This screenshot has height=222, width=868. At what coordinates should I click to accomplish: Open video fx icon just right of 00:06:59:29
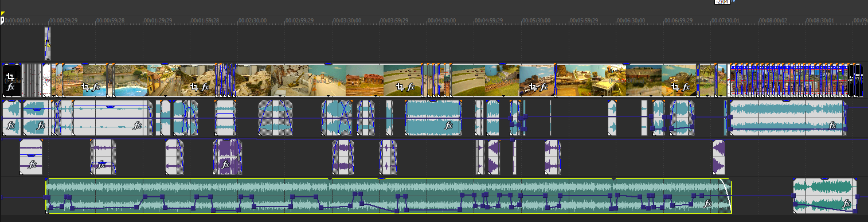686,88
